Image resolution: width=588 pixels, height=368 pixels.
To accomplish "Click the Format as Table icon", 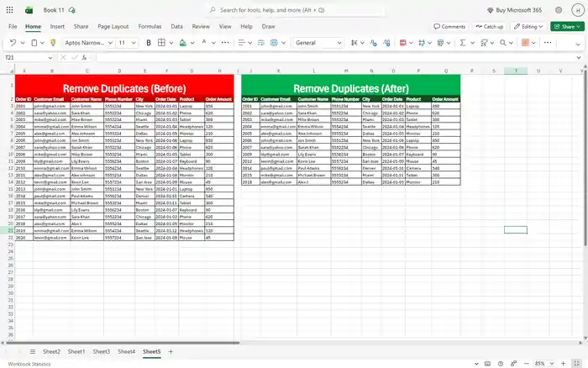I will 441,43.
